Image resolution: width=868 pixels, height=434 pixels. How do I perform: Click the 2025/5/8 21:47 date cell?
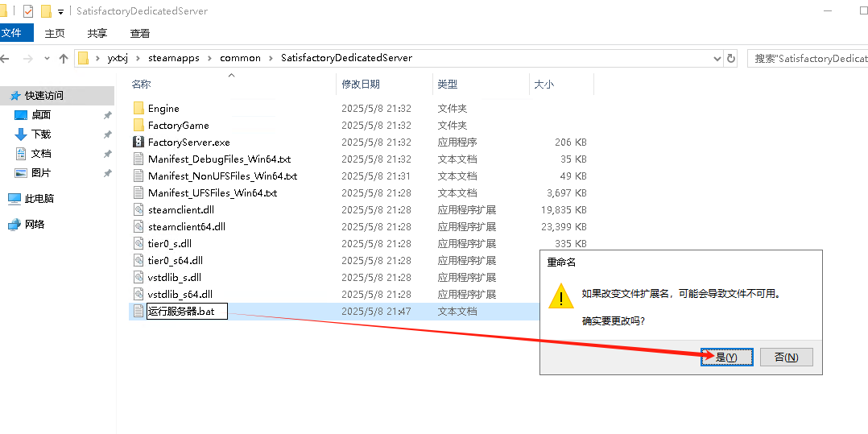(x=377, y=311)
